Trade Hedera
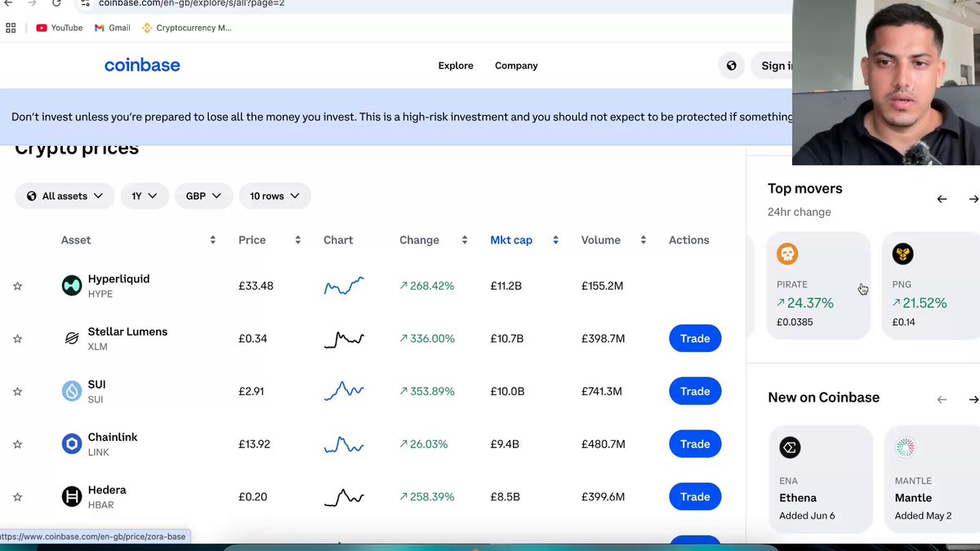This screenshot has height=551, width=980. pyautogui.click(x=695, y=497)
